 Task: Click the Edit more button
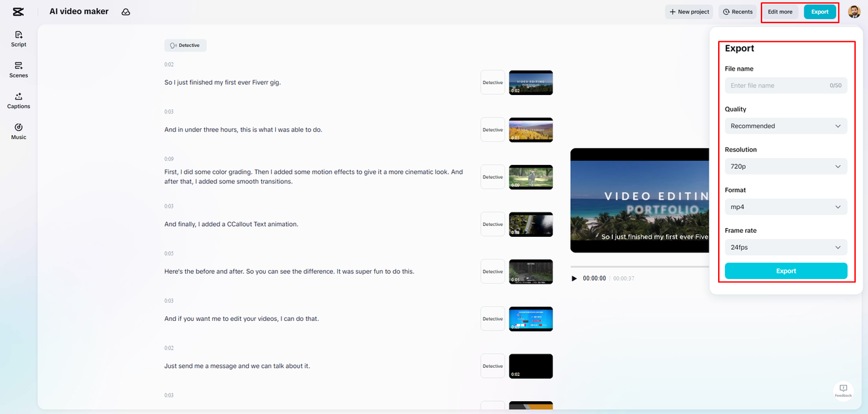[x=780, y=12]
